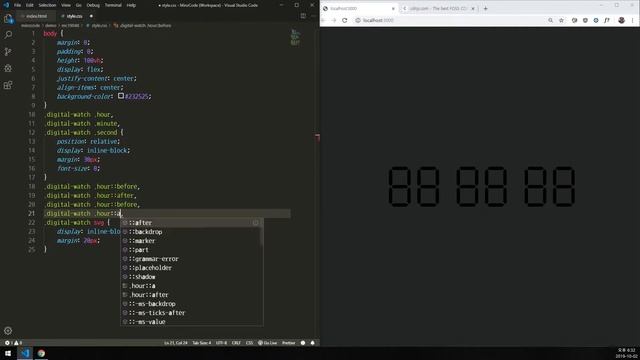Image resolution: width=640 pixels, height=360 pixels.
Task: Click CRLF line ending in status bar
Action: coord(236,343)
